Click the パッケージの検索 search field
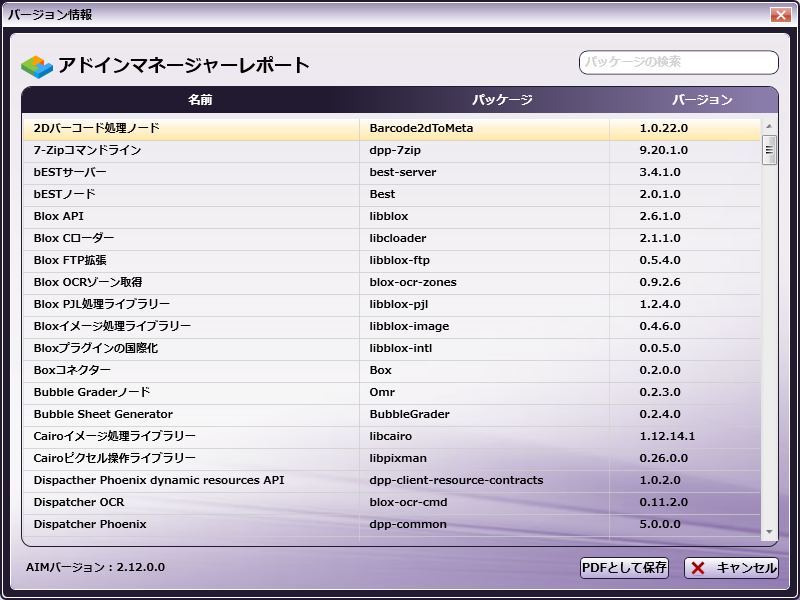Viewport: 800px width, 600px height. [x=678, y=62]
